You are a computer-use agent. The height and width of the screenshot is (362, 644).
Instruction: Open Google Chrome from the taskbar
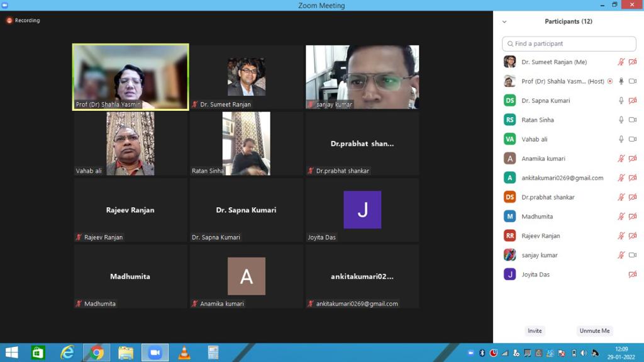pyautogui.click(x=96, y=353)
